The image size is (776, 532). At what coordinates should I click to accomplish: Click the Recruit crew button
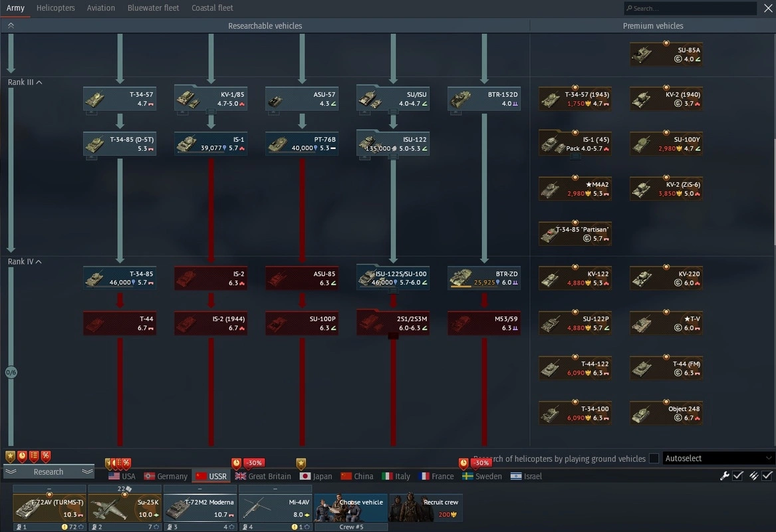point(426,507)
